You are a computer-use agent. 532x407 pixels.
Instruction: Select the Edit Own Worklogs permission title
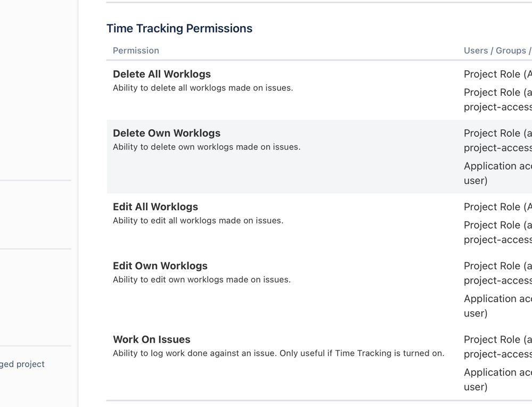(x=160, y=265)
